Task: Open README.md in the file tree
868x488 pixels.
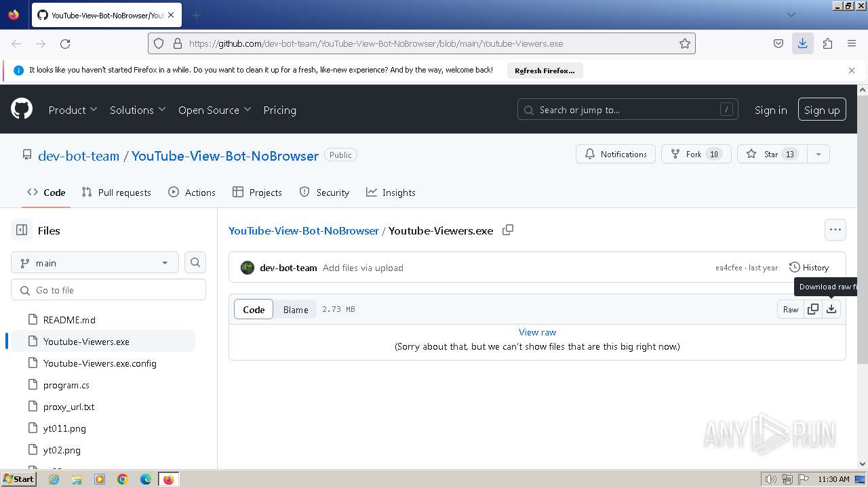Action: 69,320
